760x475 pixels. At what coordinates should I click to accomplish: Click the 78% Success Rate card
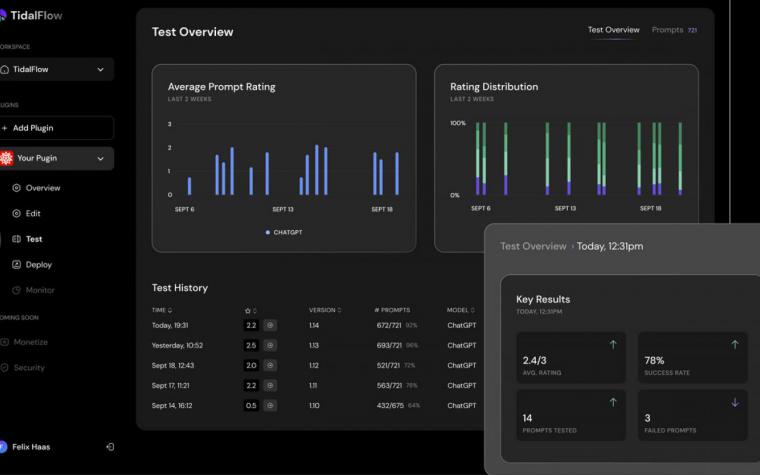click(x=693, y=358)
